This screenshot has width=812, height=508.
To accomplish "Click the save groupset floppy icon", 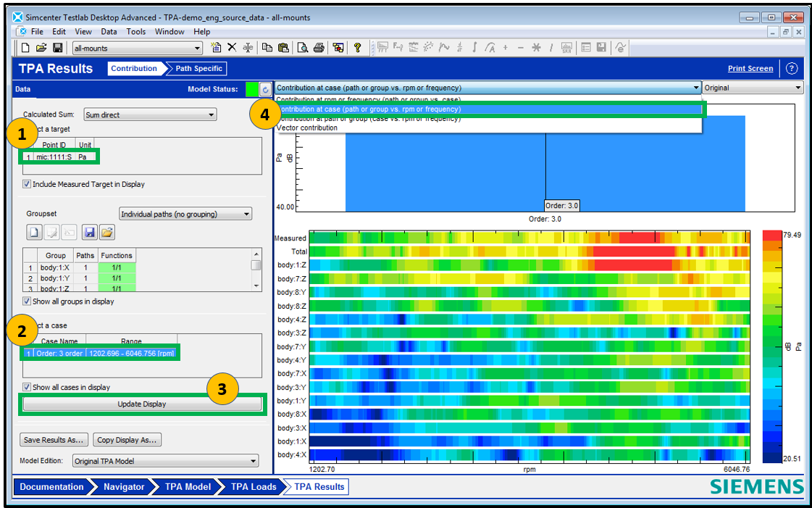I will [90, 232].
